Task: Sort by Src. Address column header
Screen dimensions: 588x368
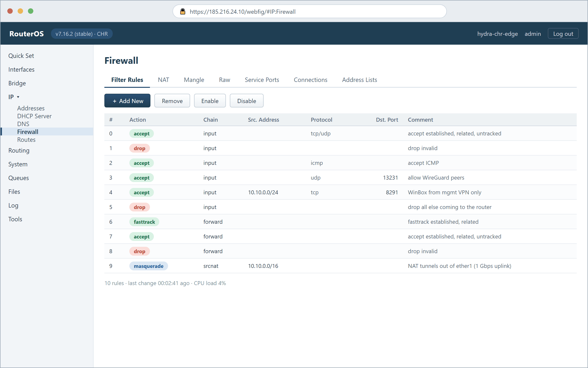Action: 263,119
